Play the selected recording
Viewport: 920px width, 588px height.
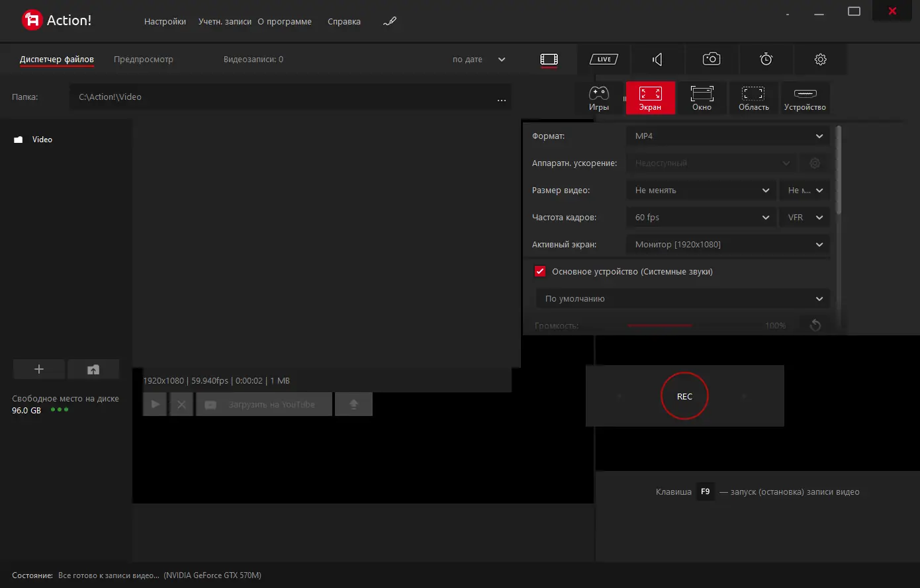click(x=156, y=404)
